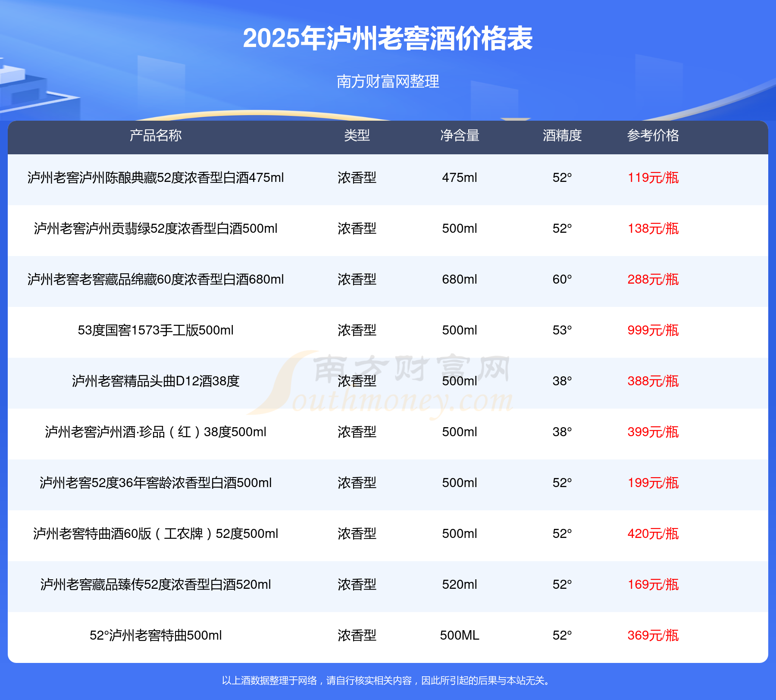Click the title "2025年泸州老窖酒价格表"
Viewport: 776px width, 700px height.
(x=388, y=38)
